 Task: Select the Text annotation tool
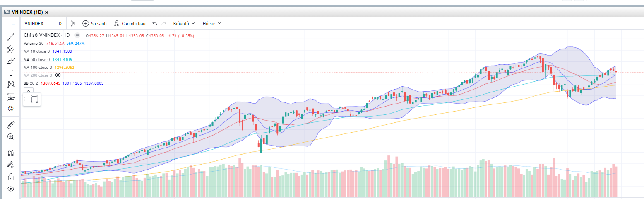[11, 73]
